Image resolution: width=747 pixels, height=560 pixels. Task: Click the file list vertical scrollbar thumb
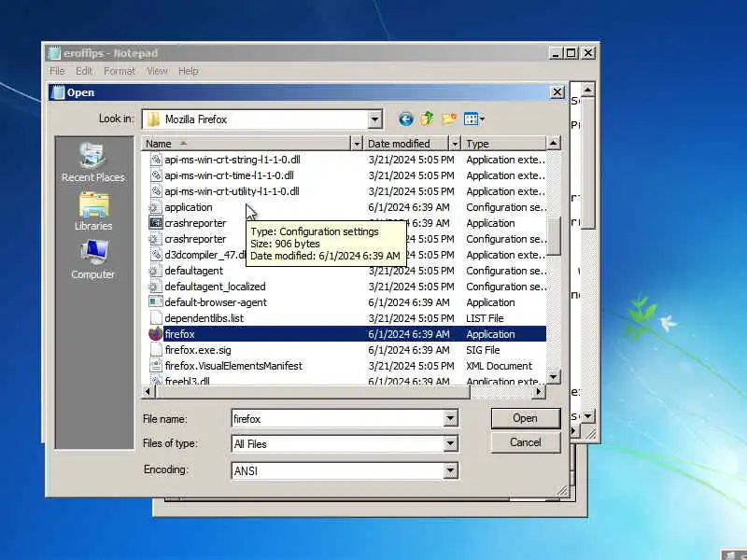(x=553, y=236)
